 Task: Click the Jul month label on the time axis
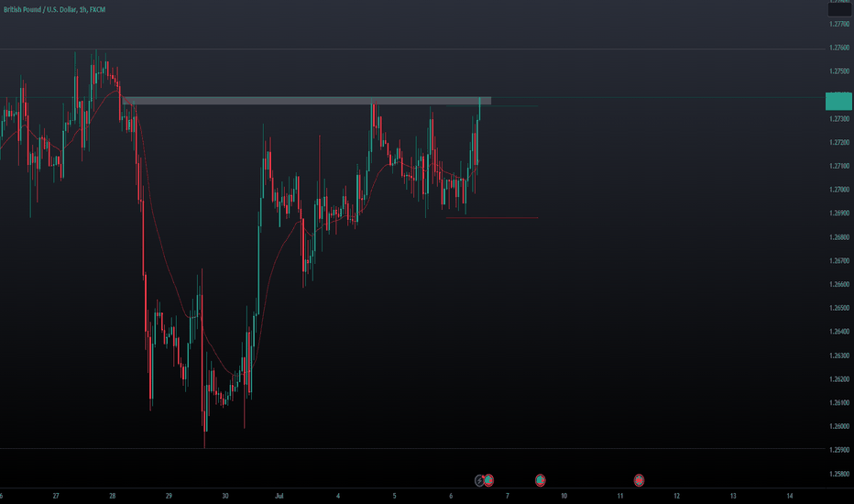click(x=279, y=496)
